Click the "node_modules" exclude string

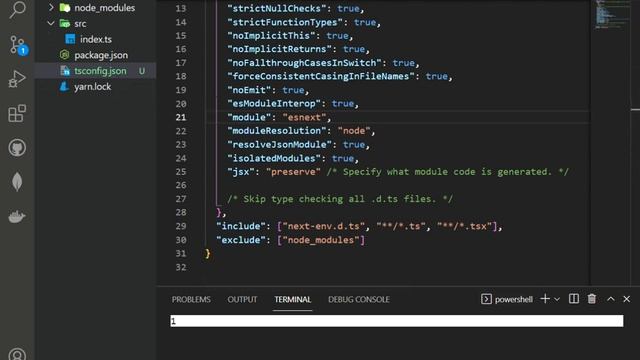click(321, 240)
